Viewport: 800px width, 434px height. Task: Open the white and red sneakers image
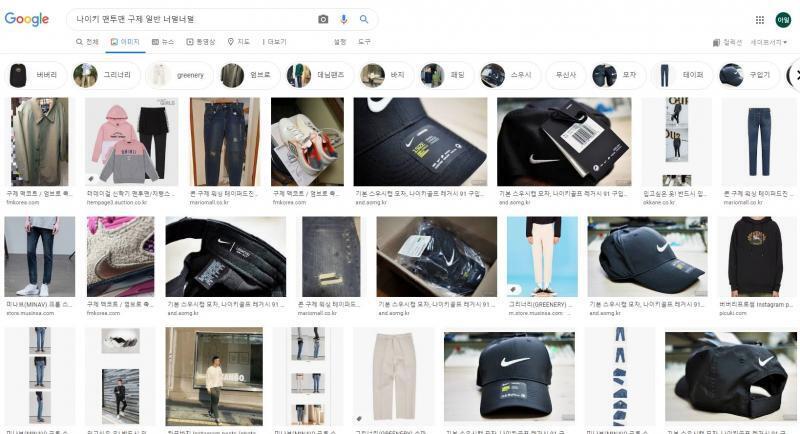307,142
